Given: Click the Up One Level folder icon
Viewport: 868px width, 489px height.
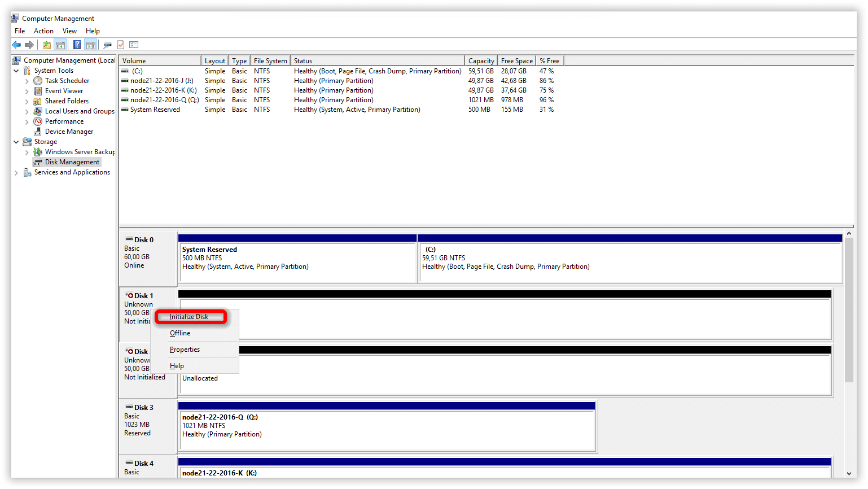Looking at the screenshot, I should pos(47,45).
